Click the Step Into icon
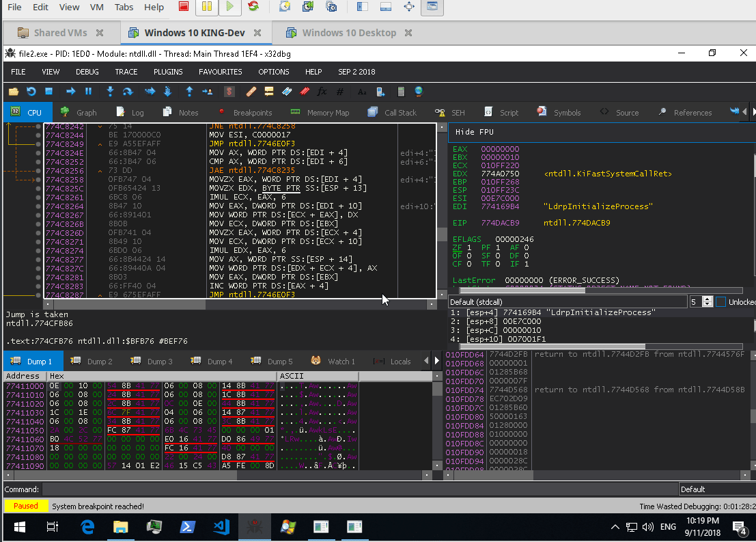 [109, 91]
